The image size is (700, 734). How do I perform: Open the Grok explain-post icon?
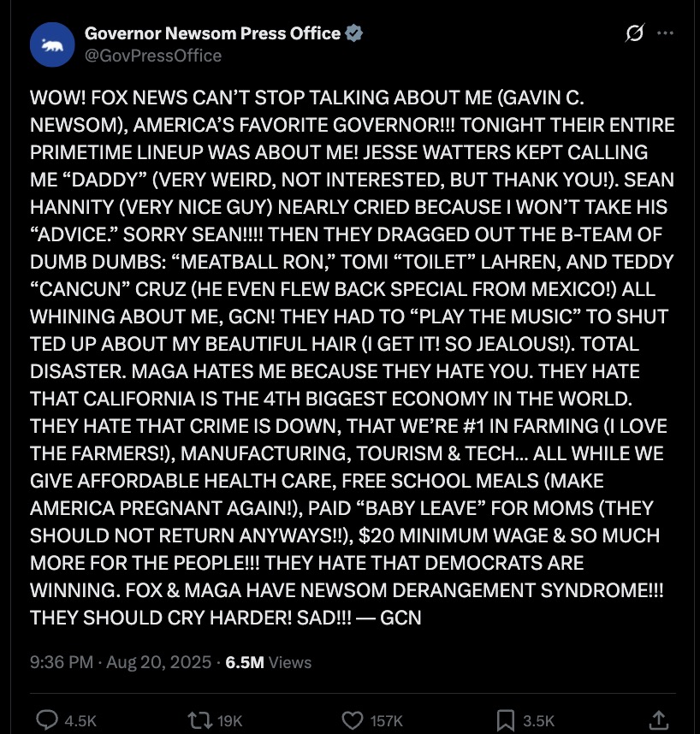pyautogui.click(x=634, y=33)
